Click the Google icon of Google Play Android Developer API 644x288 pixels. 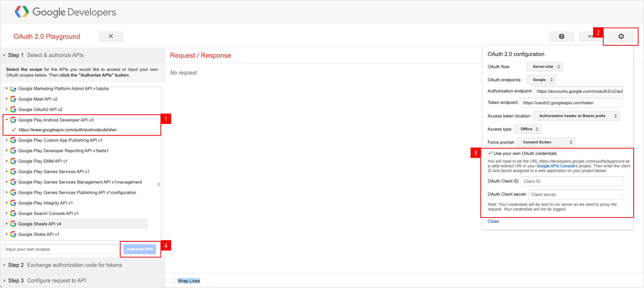(13, 120)
